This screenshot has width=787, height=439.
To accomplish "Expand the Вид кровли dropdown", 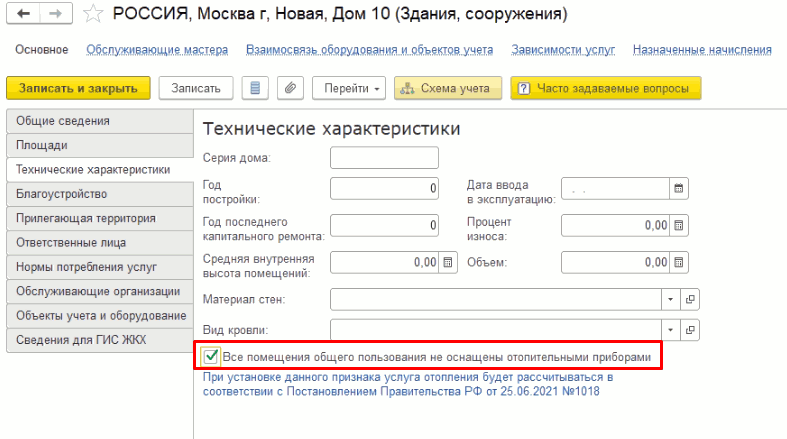I will [669, 329].
